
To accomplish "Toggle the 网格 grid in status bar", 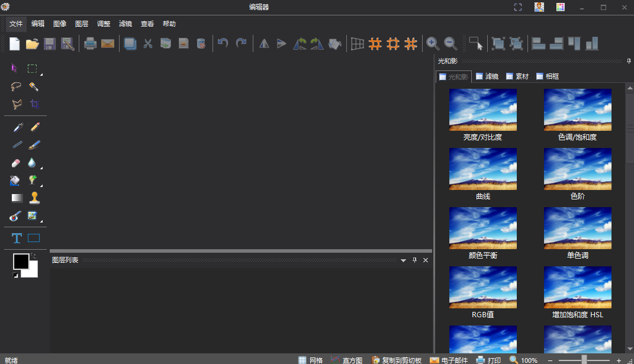I will coord(310,360).
